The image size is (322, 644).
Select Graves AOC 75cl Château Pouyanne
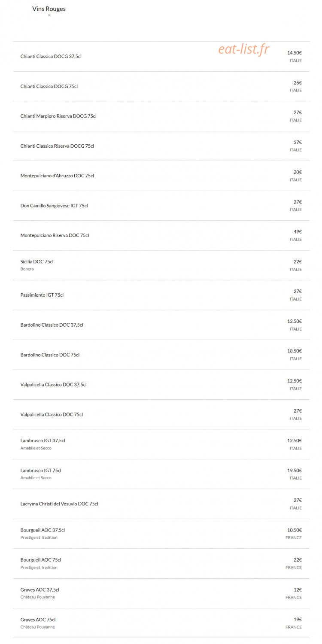click(x=161, y=623)
